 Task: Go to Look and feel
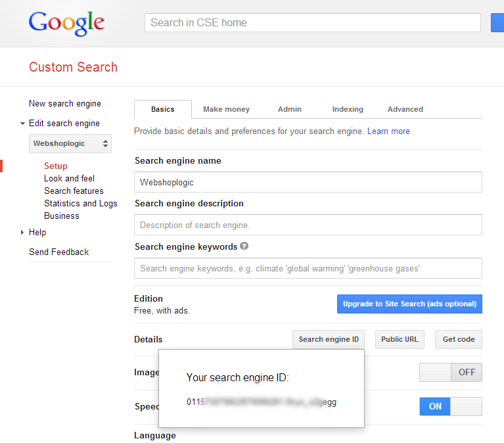point(69,178)
